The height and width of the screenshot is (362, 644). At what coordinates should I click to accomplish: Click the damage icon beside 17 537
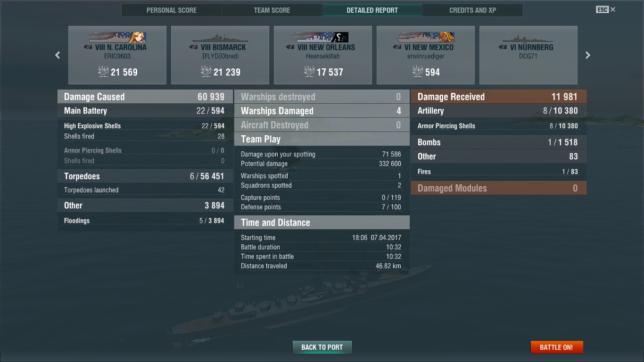click(x=309, y=71)
